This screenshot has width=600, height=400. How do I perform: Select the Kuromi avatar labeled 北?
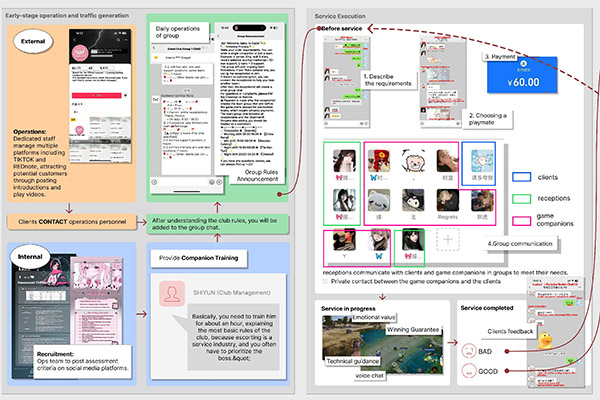click(x=413, y=200)
